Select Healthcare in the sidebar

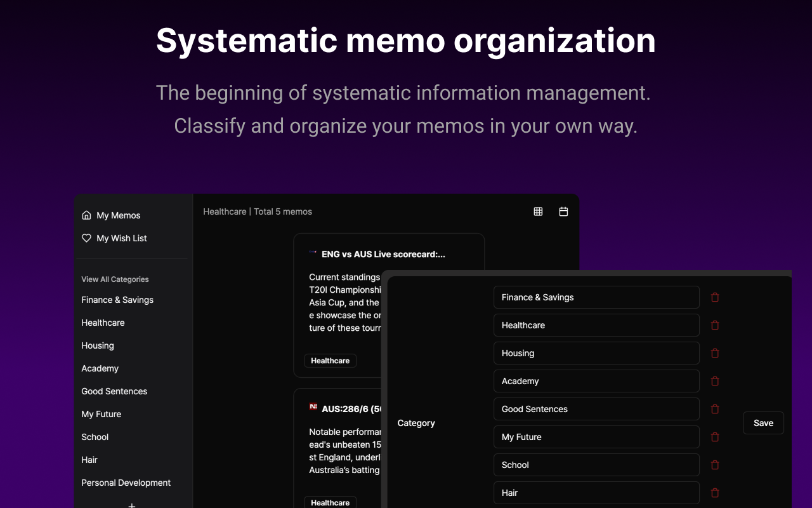point(103,323)
